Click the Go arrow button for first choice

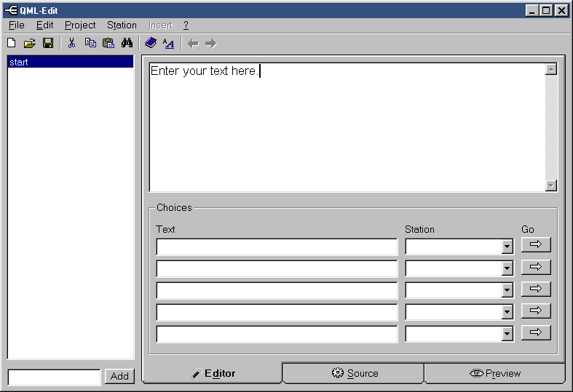536,245
